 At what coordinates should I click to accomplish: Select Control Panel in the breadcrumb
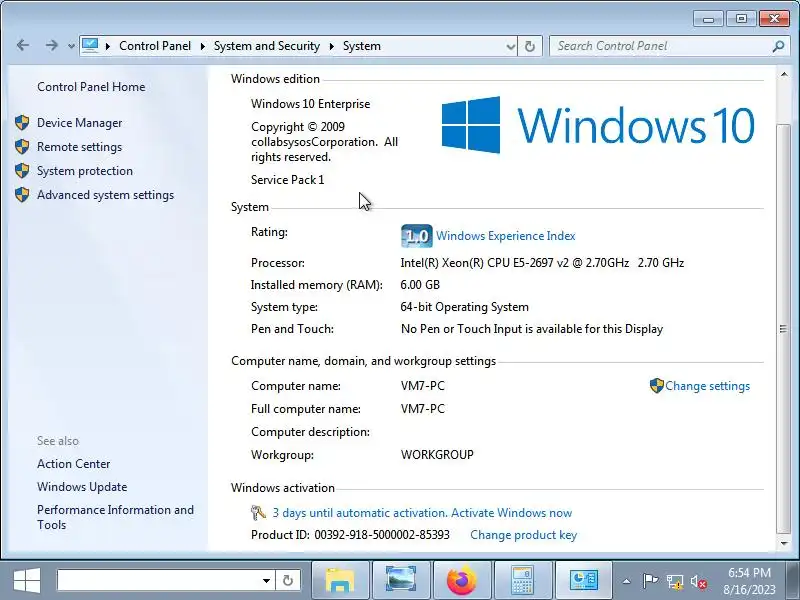155,46
